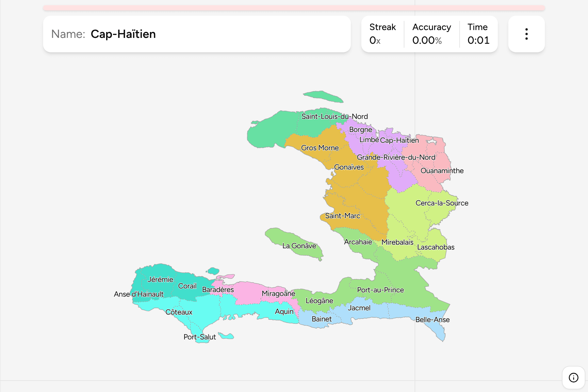Select the Léogâne region
Screen dimensions: 588x392
pyautogui.click(x=319, y=301)
